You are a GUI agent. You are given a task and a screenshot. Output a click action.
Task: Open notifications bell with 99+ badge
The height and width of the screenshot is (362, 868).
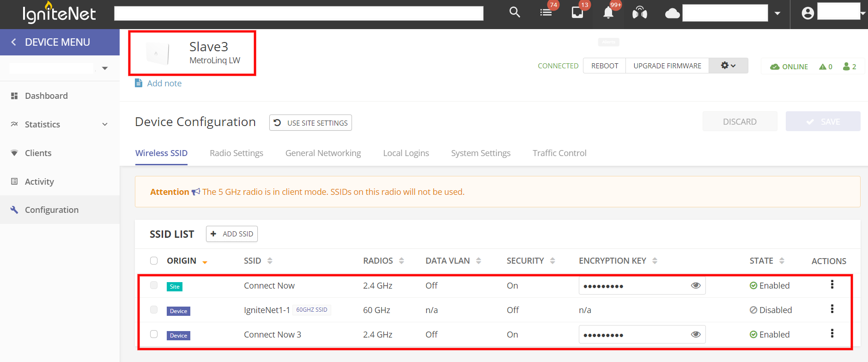(608, 12)
